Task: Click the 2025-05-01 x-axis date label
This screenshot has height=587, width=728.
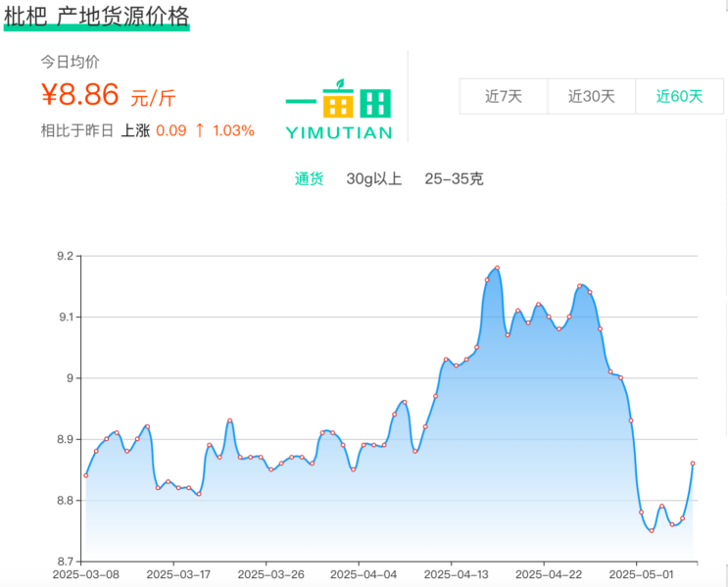Action: tap(641, 575)
